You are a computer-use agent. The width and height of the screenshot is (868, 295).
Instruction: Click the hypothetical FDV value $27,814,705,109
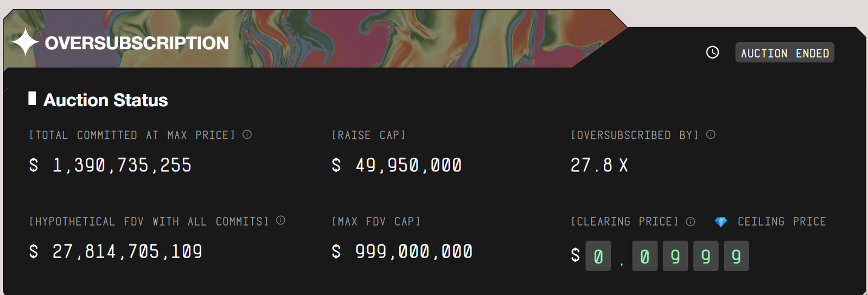click(116, 251)
